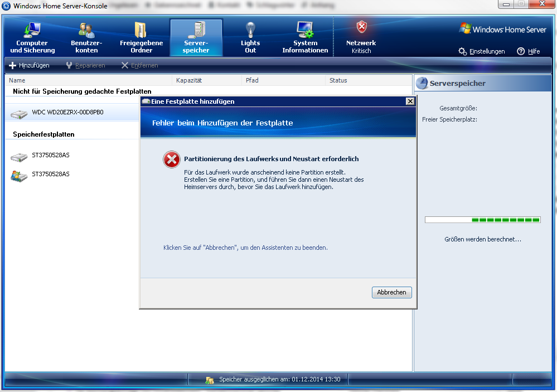Click the red error icon in the dialog
This screenshot has height=392, width=557.
coord(172,159)
